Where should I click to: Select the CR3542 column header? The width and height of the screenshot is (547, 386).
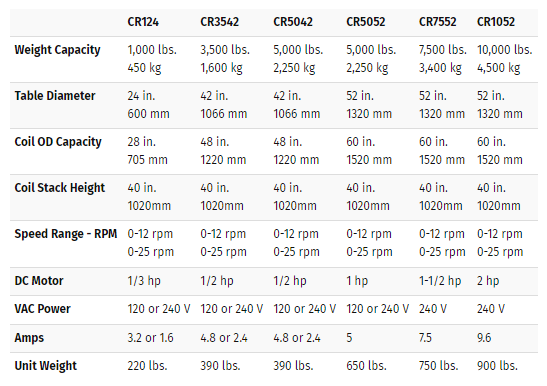coord(219,22)
